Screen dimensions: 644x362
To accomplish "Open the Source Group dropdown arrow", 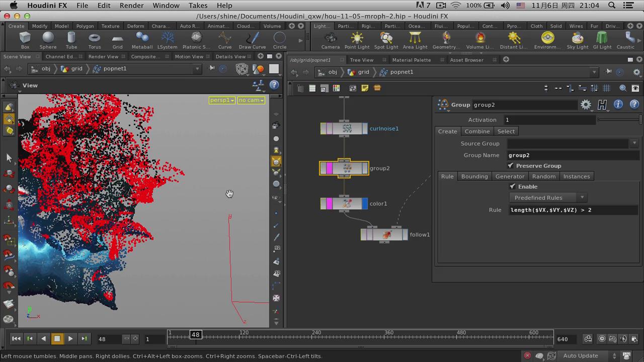I will point(634,143).
